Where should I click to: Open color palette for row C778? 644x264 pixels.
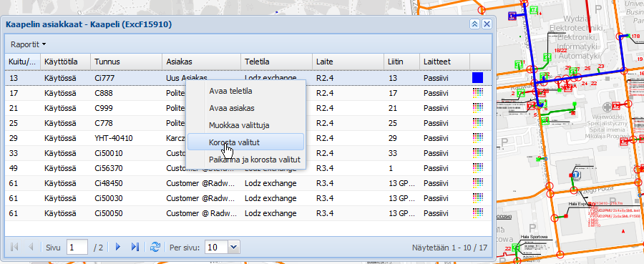tap(478, 123)
